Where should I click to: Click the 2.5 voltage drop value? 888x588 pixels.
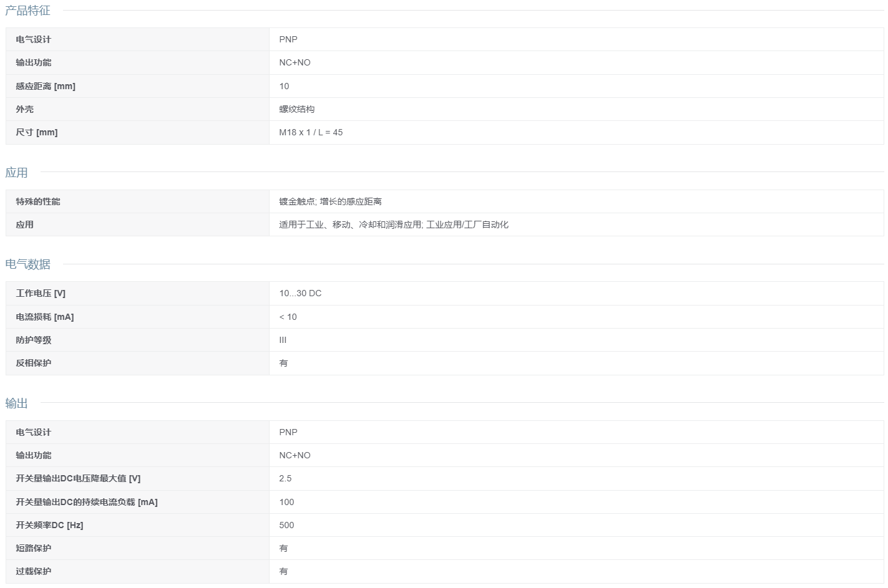click(285, 478)
